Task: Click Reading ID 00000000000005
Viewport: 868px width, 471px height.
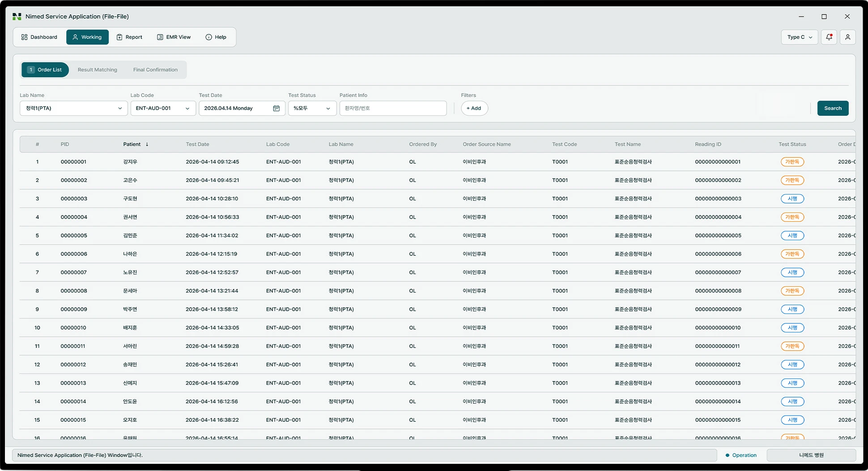Action: 718,236
